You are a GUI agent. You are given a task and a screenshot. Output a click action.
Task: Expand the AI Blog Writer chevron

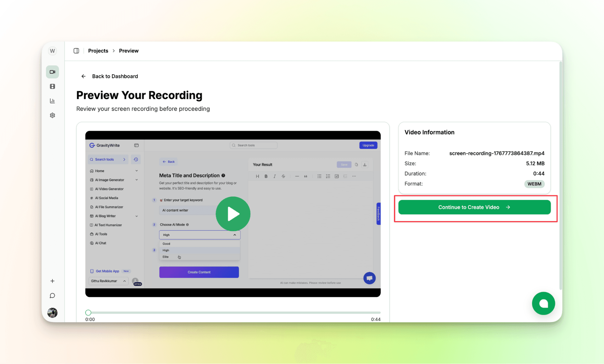tap(137, 216)
